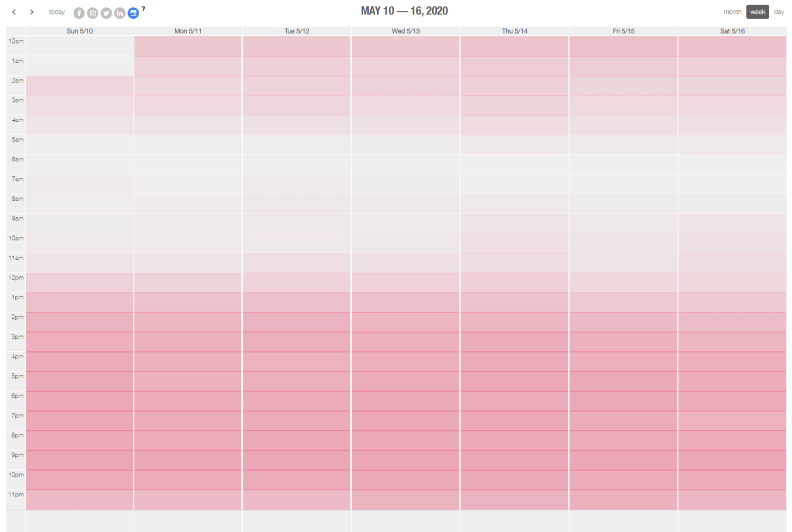Open the Wed 5/13 day header
Image resolution: width=792 pixels, height=532 pixels.
(x=406, y=31)
